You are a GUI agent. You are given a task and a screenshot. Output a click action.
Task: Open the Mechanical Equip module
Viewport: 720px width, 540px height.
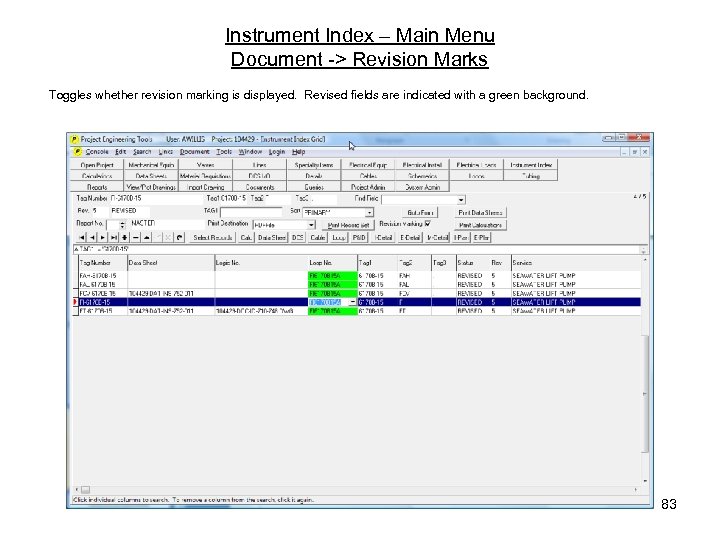pyautogui.click(x=151, y=165)
